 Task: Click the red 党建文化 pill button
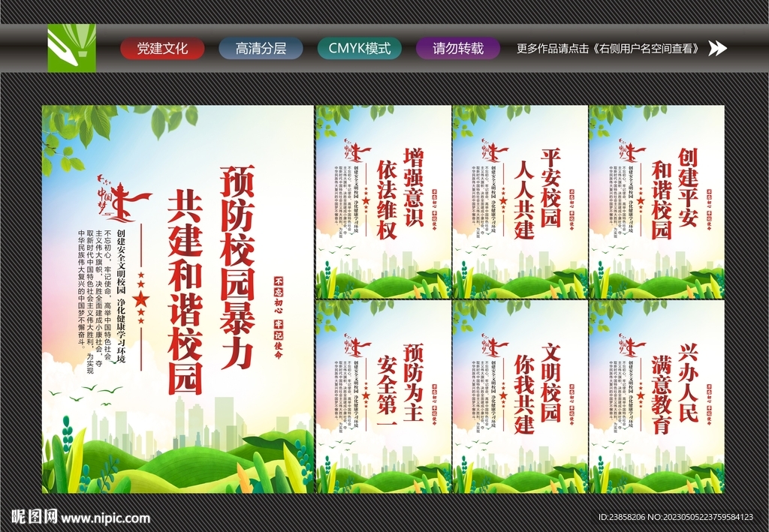point(162,49)
